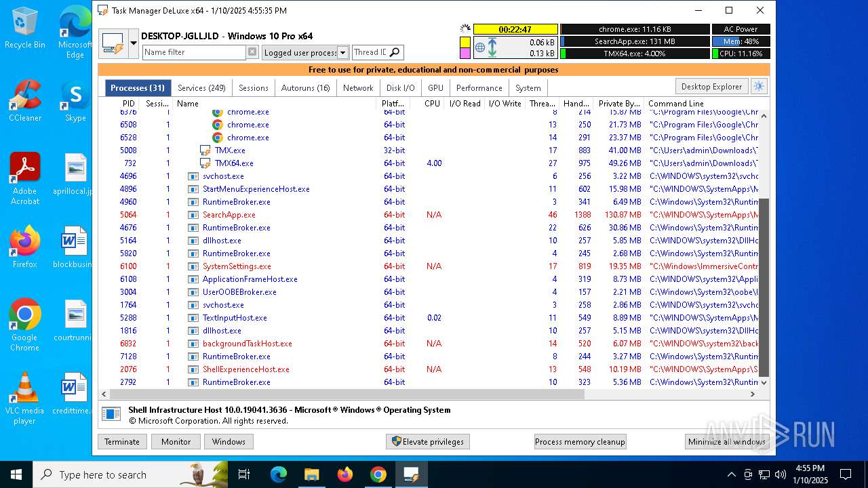Click the UserOOBEBroker.exe process icon
Image resolution: width=868 pixels, height=488 pixels.
193,292
